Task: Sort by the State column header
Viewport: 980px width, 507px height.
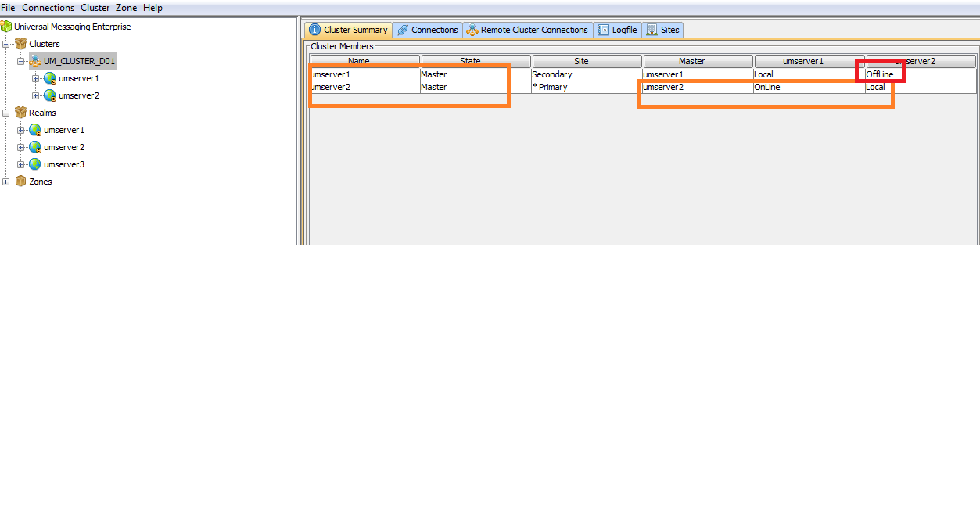Action: pos(476,61)
